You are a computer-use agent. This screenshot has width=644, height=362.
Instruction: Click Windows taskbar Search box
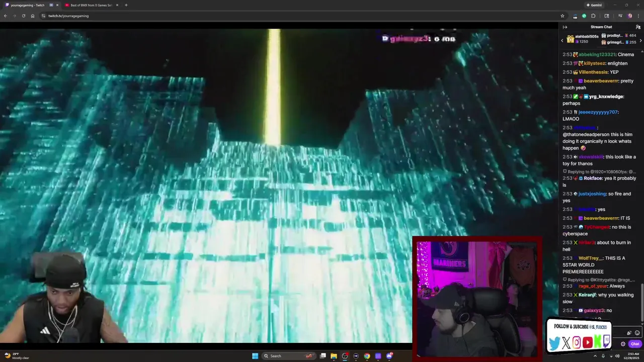288,356
